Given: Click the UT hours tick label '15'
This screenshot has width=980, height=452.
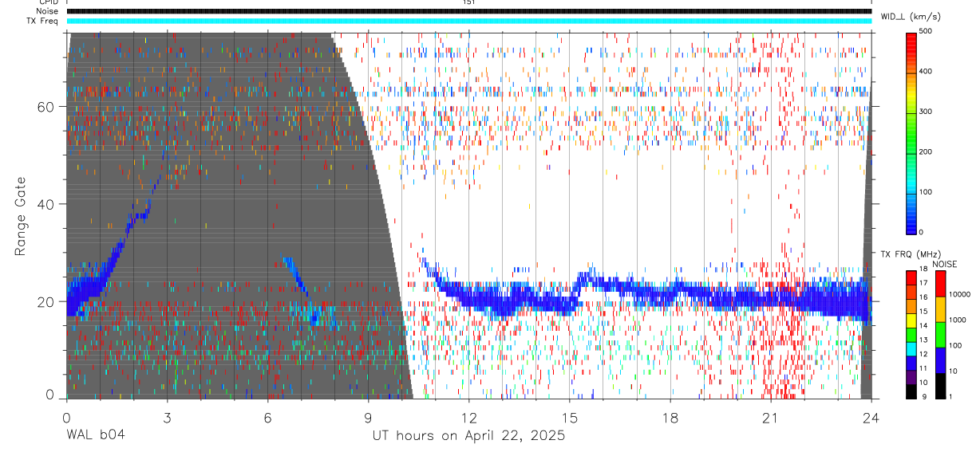Looking at the screenshot, I should pyautogui.click(x=570, y=418).
